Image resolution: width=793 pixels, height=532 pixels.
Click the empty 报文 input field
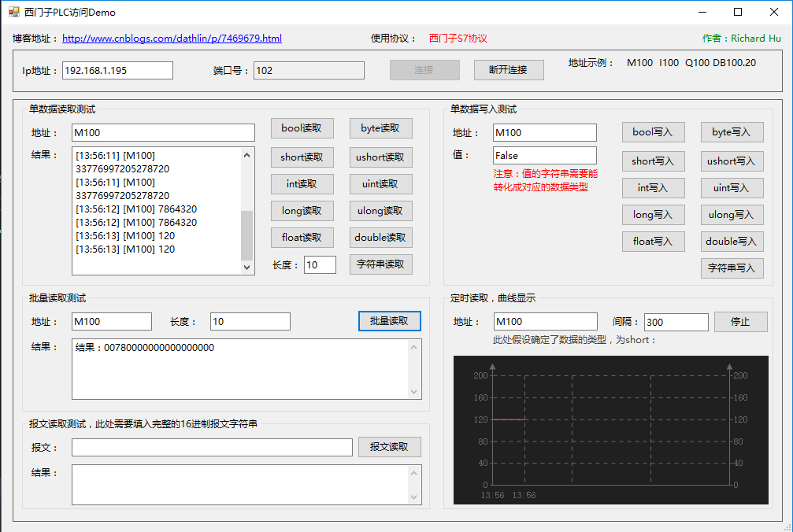(211, 447)
